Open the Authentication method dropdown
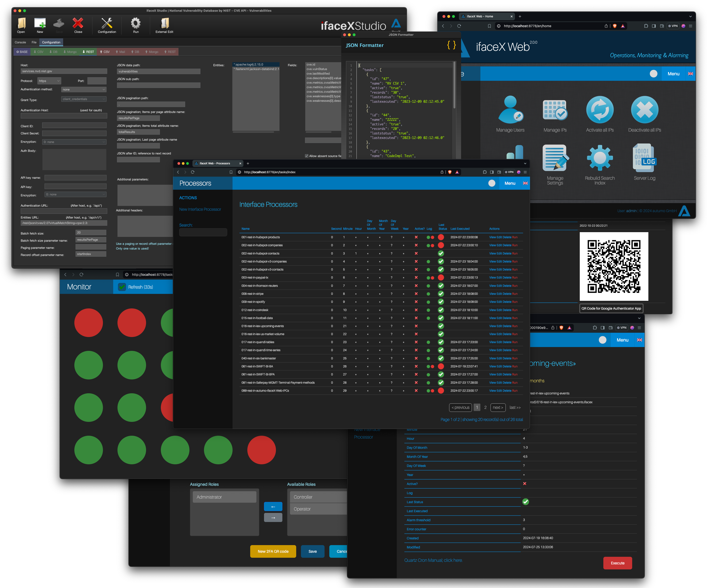The height and width of the screenshot is (588, 707). point(84,90)
